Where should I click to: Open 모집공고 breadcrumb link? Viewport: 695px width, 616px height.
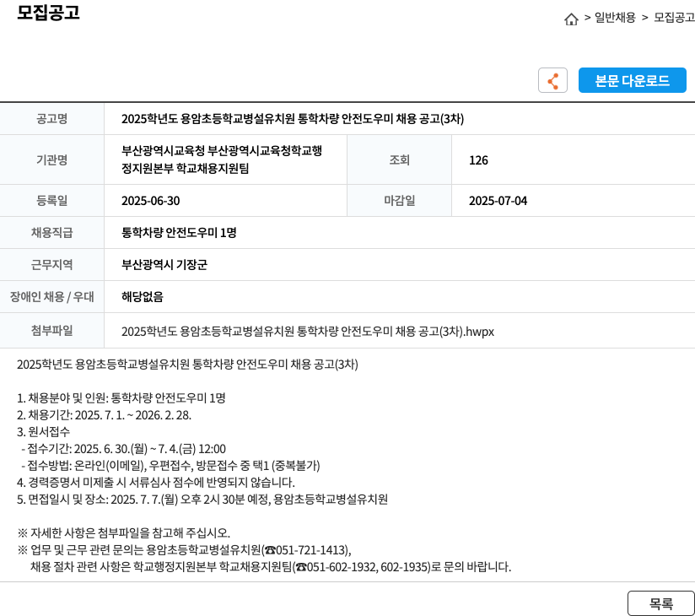point(674,17)
